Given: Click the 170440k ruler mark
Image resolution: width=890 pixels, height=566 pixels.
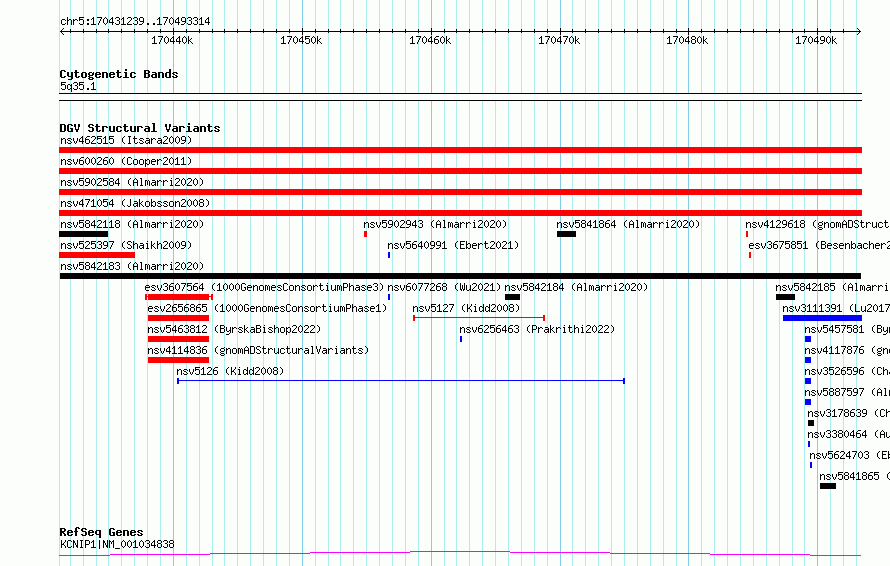Looking at the screenshot, I should (x=172, y=40).
